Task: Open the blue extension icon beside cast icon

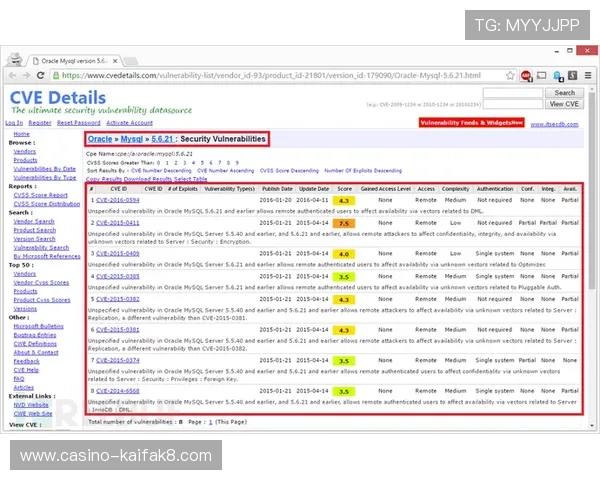Action: (x=558, y=76)
